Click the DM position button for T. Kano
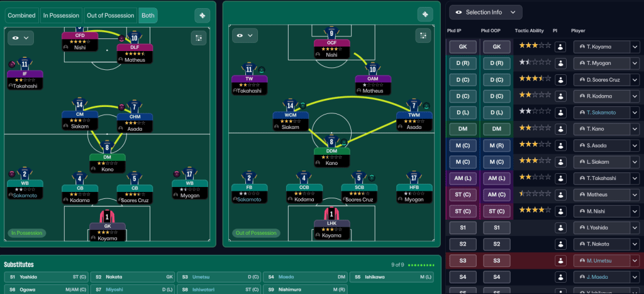Screen dimensions: 644x294 (x=463, y=128)
